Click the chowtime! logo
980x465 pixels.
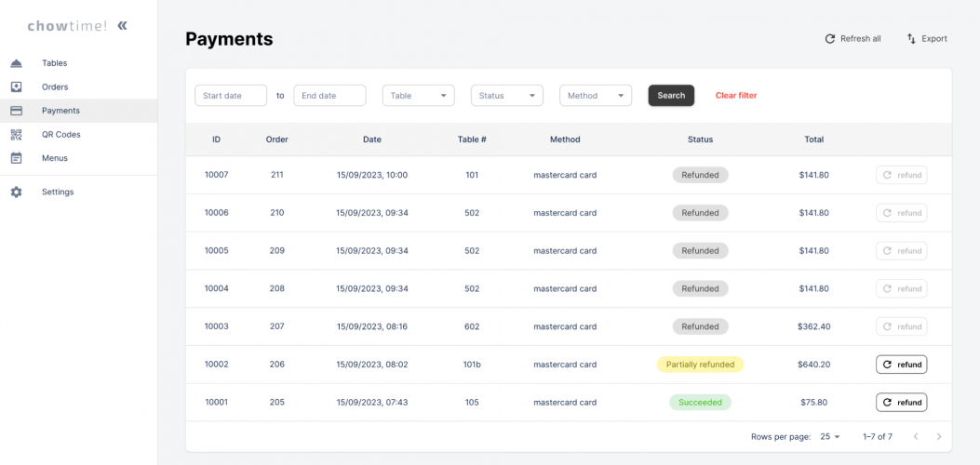tap(68, 26)
